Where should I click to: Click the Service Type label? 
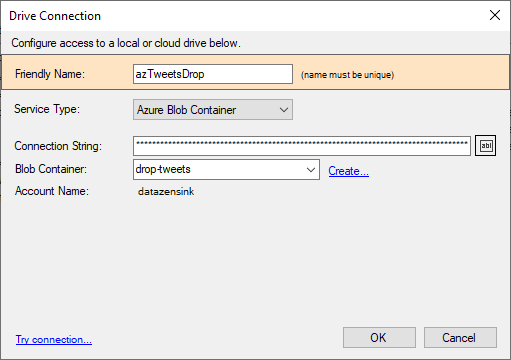47,109
